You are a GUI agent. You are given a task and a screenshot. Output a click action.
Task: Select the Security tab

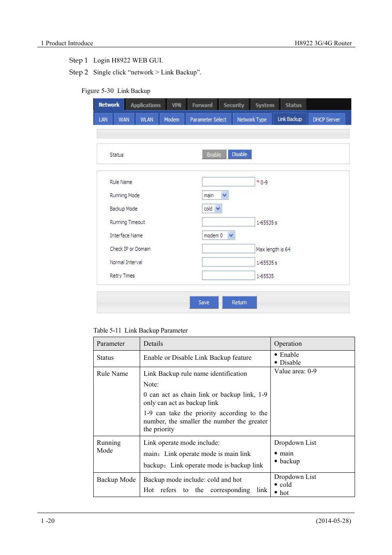coord(234,105)
